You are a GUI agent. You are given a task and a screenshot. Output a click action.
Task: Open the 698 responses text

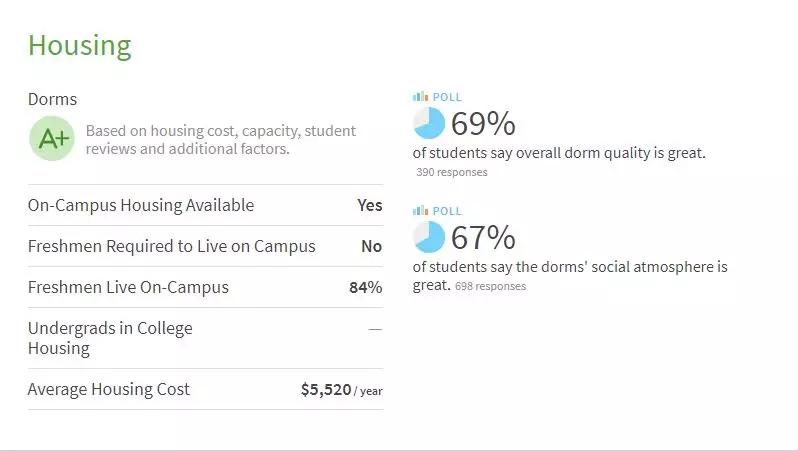pyautogui.click(x=490, y=286)
